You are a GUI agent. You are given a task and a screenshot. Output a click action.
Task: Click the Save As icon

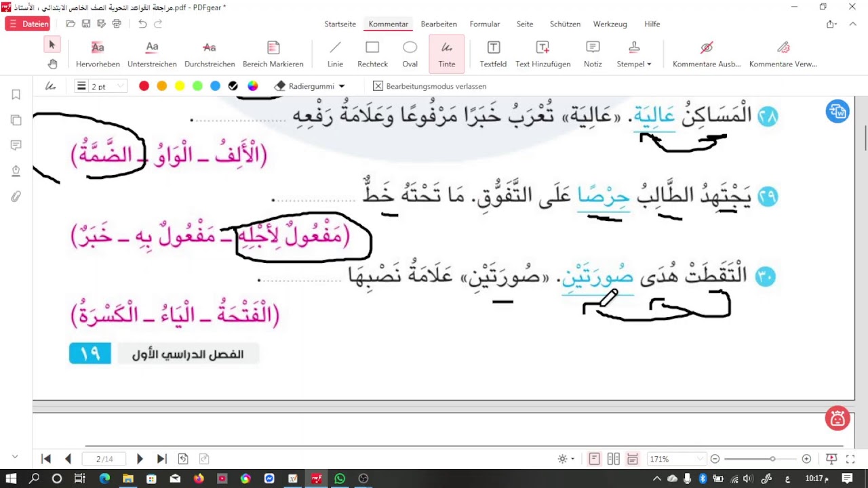click(101, 24)
